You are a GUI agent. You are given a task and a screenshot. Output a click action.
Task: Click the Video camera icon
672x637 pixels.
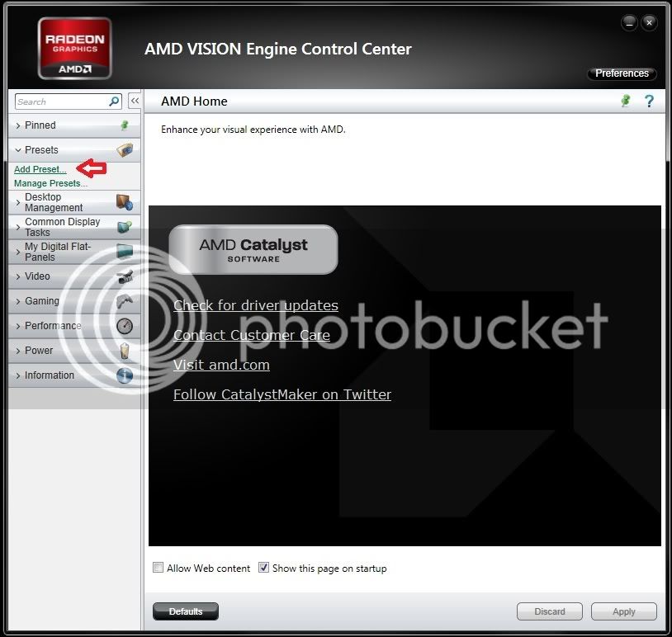125,276
